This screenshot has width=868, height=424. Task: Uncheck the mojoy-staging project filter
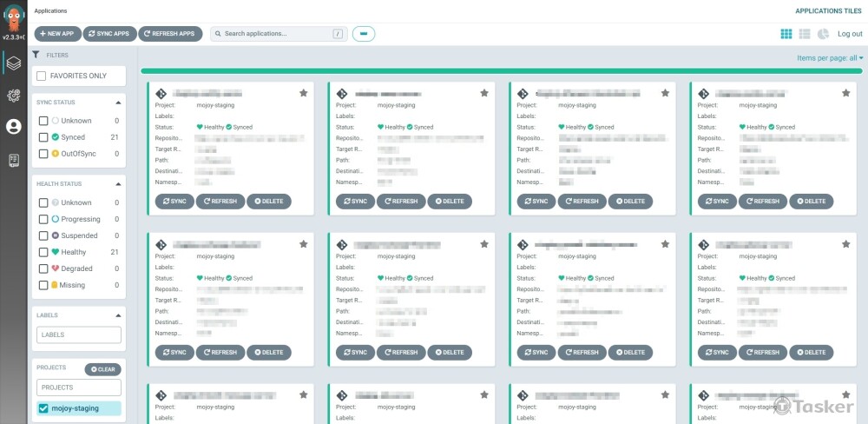point(43,408)
